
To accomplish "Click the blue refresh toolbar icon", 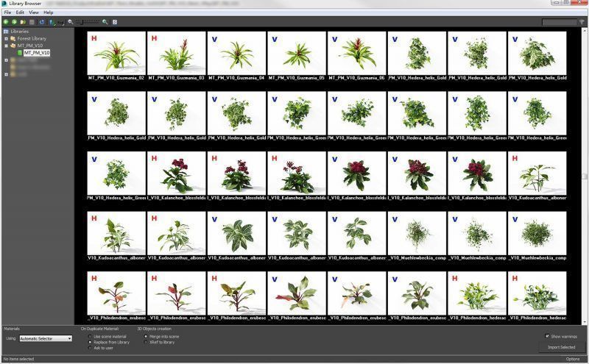I will coord(42,22).
